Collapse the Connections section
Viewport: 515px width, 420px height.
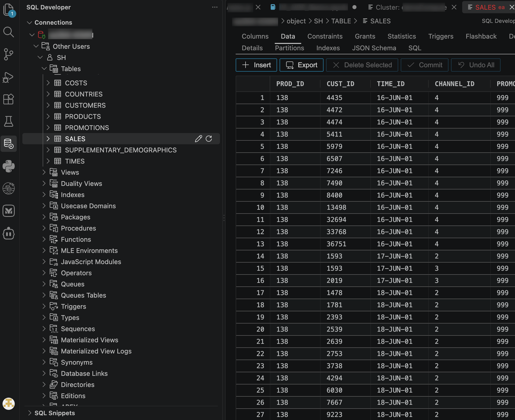point(29,22)
